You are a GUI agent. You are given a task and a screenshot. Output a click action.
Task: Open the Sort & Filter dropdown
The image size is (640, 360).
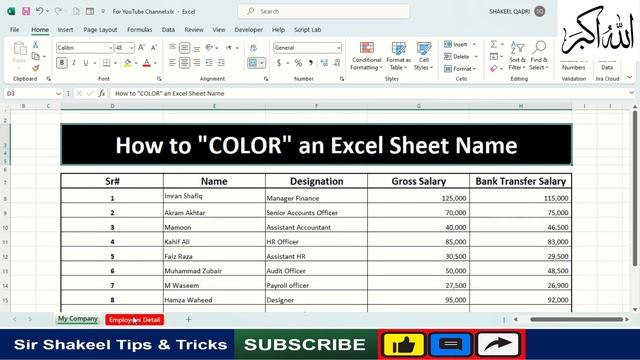click(x=517, y=56)
